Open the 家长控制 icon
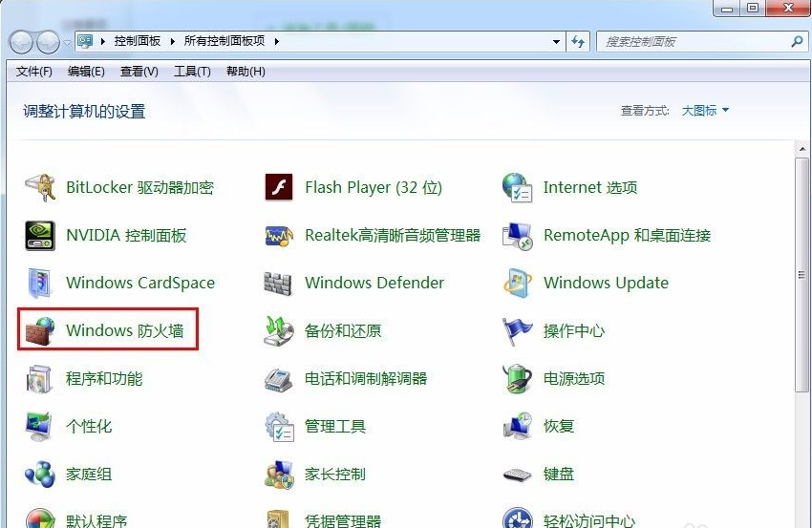The image size is (812, 528). [279, 475]
